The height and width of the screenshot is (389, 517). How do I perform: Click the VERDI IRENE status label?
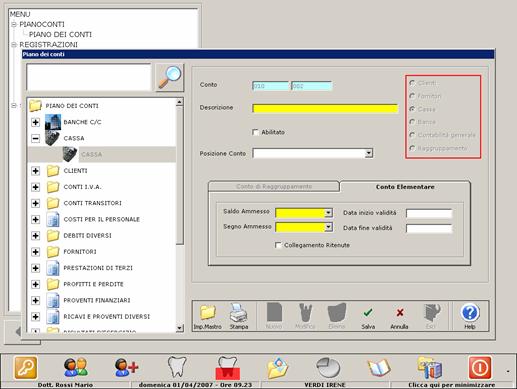click(x=325, y=385)
